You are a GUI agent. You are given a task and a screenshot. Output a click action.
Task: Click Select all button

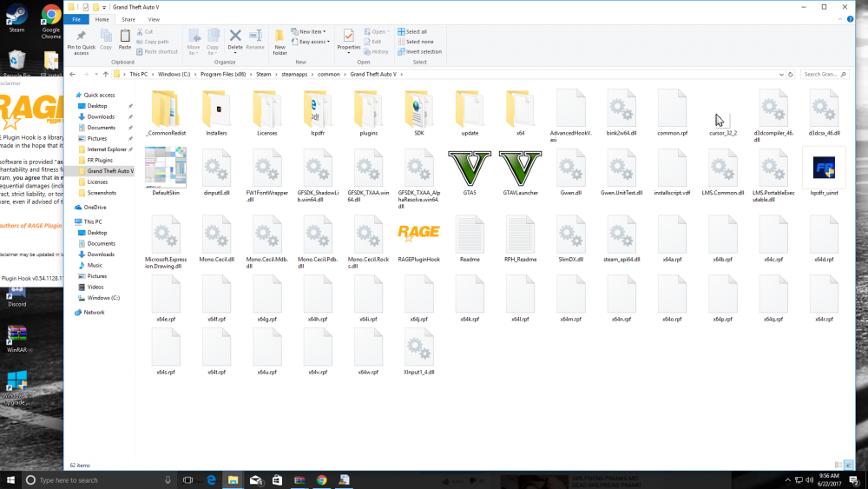point(412,31)
